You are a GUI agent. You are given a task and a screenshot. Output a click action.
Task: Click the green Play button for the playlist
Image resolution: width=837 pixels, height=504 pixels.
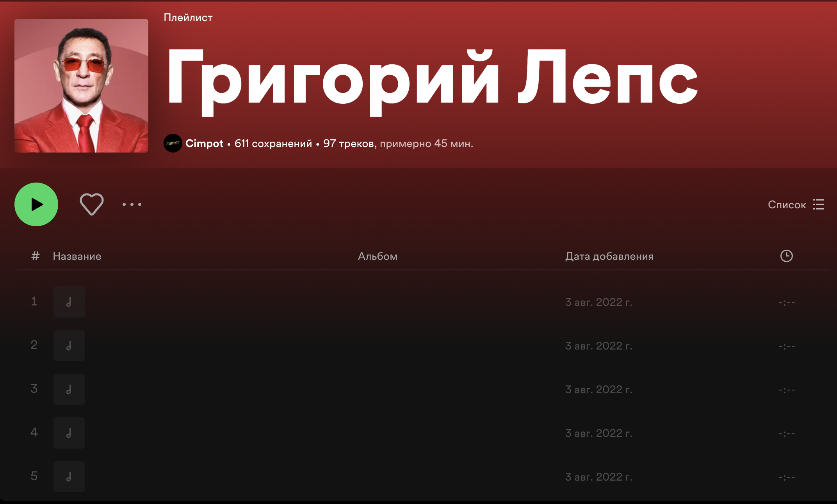36,204
